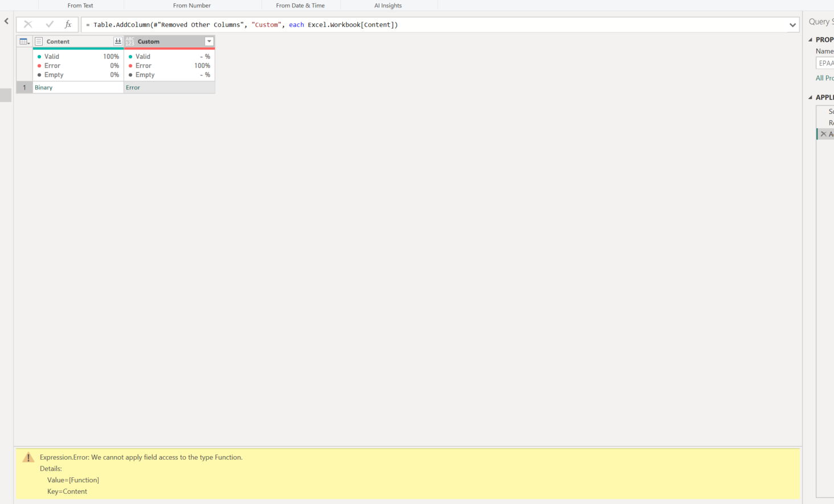Select the Content column header

(78, 42)
